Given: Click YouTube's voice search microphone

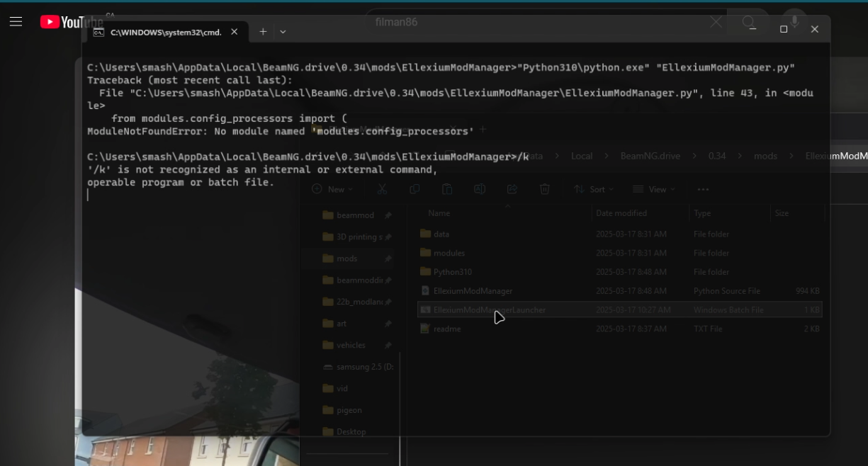Looking at the screenshot, I should [x=794, y=22].
